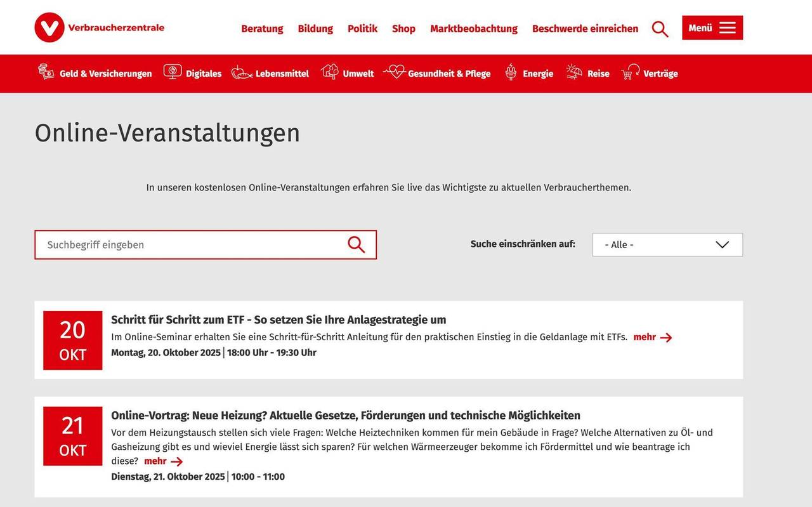
Task: Click the red '21 OKT' date badge
Action: coord(72,436)
